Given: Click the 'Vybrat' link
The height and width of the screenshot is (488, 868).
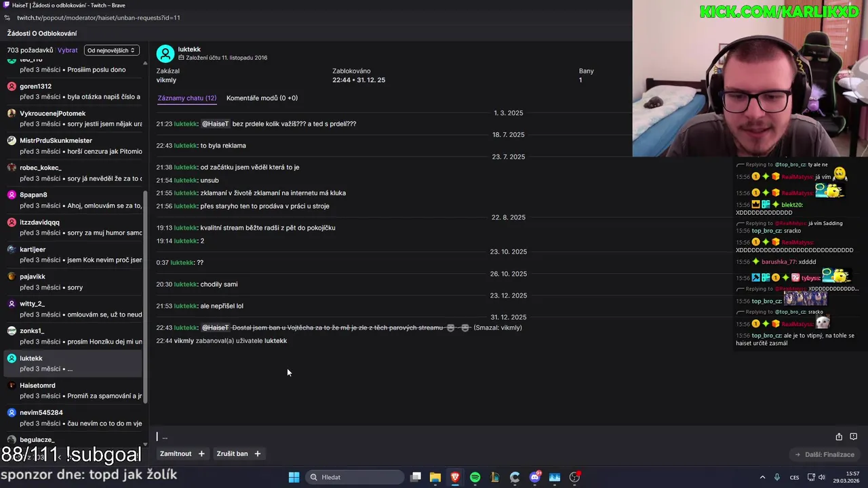Looking at the screenshot, I should click(68, 50).
